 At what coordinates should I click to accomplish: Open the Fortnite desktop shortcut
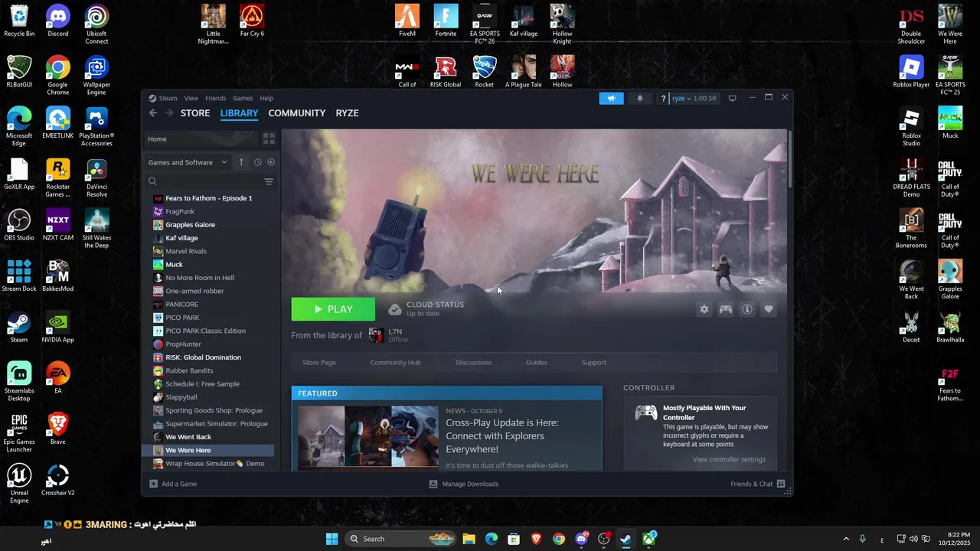(x=446, y=21)
